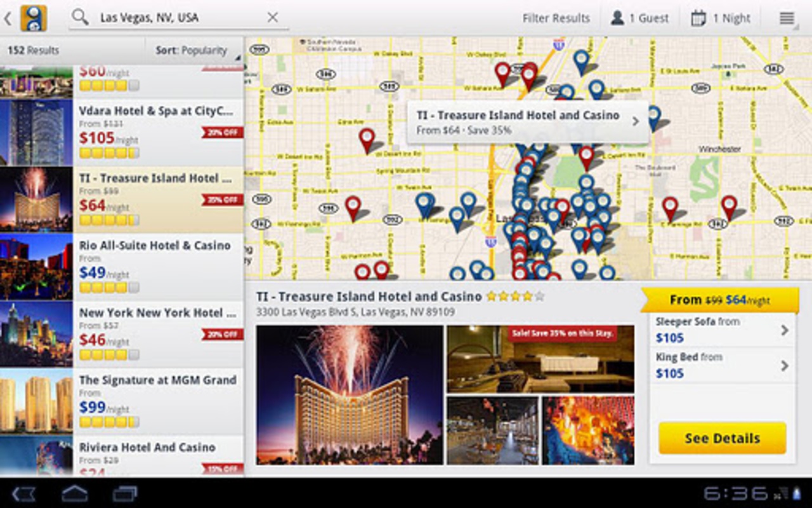The height and width of the screenshot is (508, 812).
Task: Open Vdara Hotel thumbnail image
Action: point(36,132)
